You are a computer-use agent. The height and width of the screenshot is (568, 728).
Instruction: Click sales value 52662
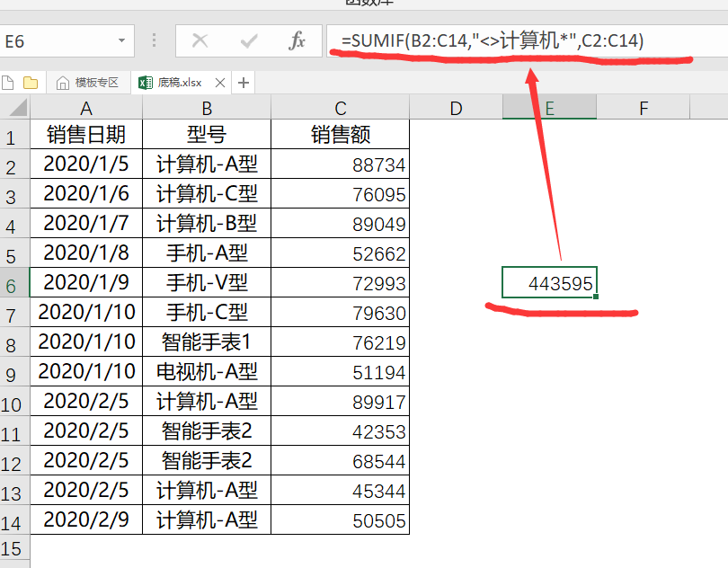(x=341, y=253)
